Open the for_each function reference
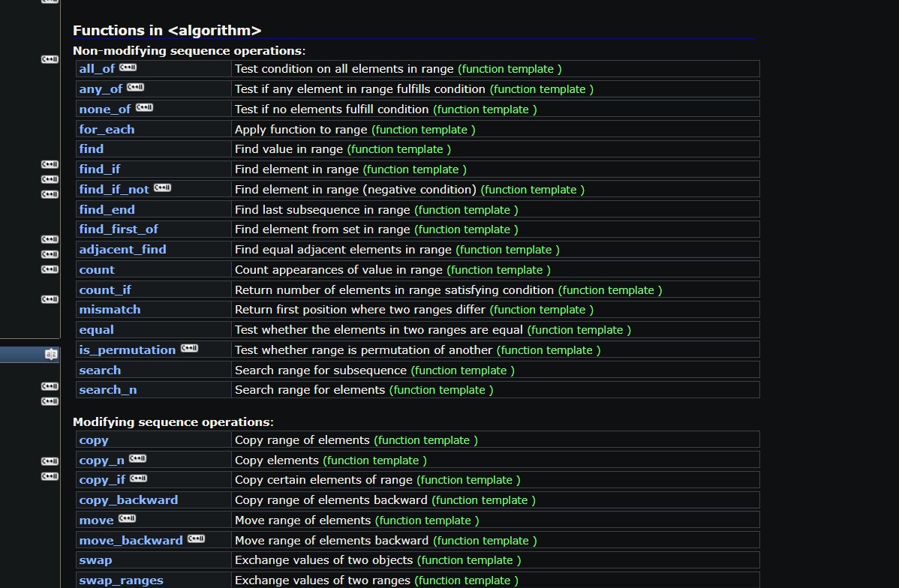 click(107, 130)
